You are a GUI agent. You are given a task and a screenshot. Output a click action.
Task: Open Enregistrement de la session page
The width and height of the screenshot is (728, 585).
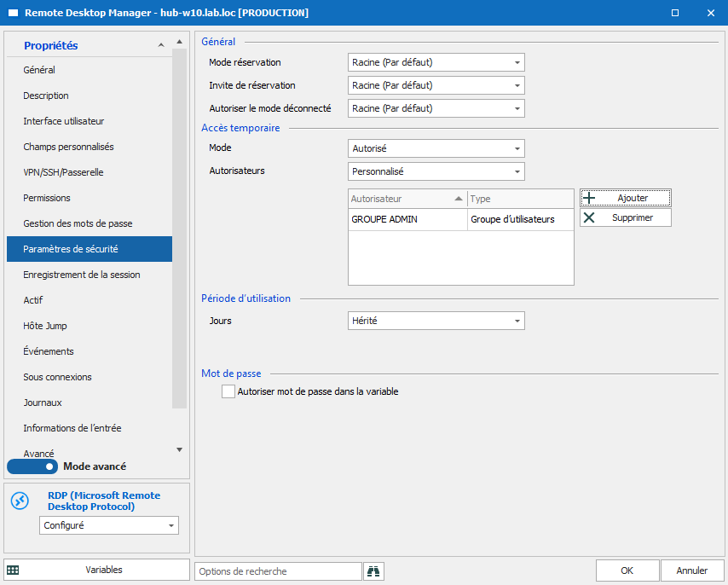[82, 275]
